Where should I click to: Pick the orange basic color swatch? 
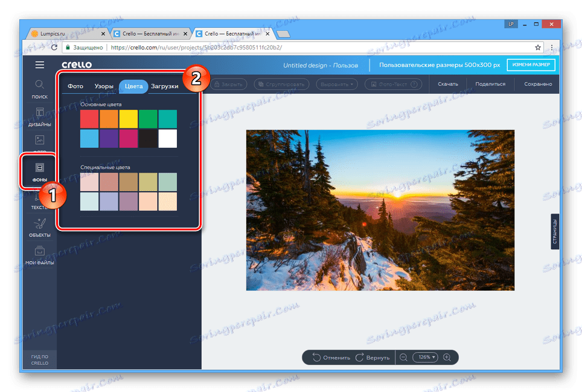pos(109,119)
